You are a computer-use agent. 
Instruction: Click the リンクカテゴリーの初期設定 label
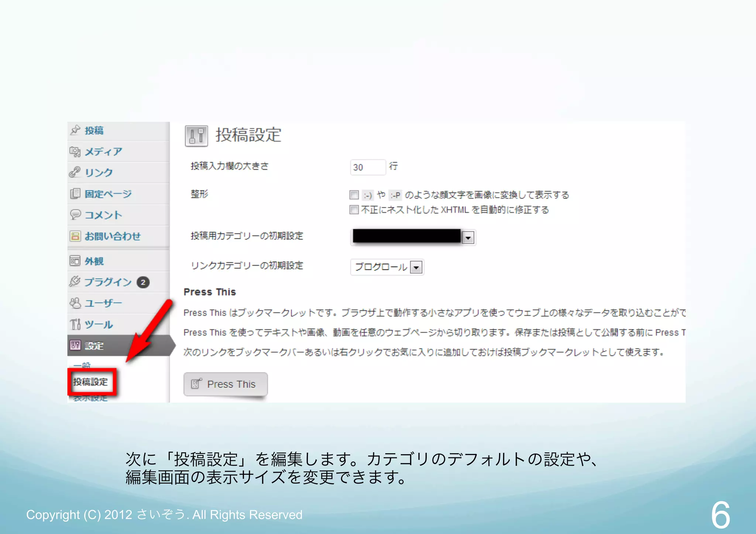coord(247,265)
